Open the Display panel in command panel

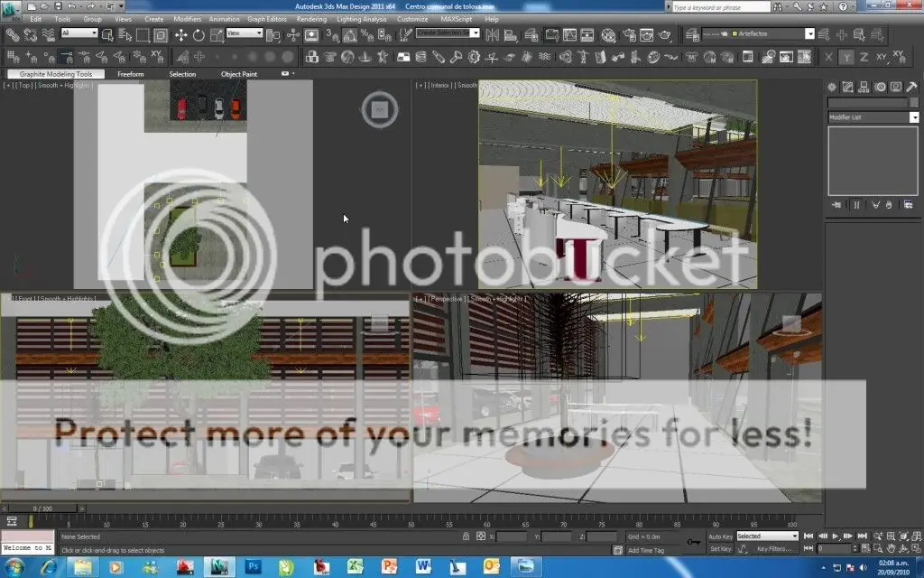click(x=893, y=88)
